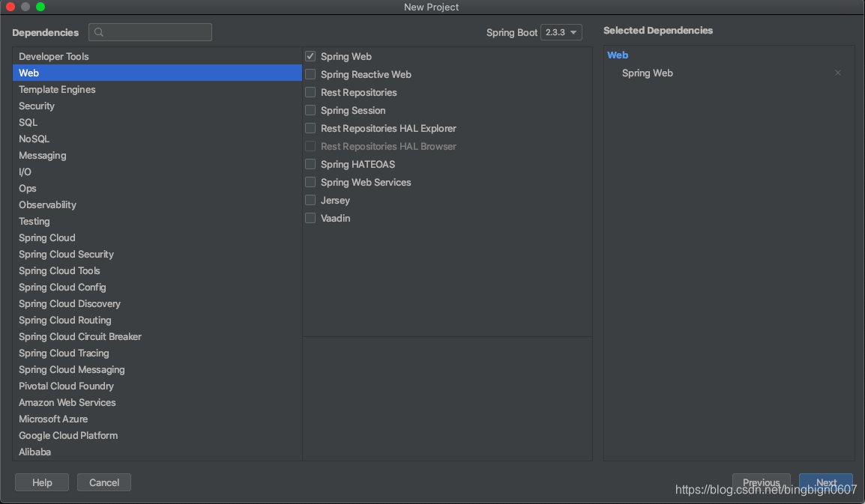Open the Microsoft Azure category
The height and width of the screenshot is (504, 865).
pyautogui.click(x=157, y=419)
